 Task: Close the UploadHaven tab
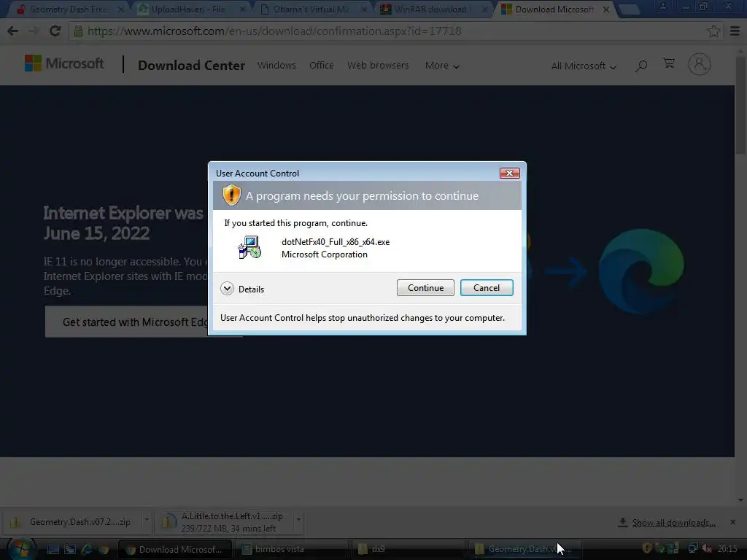[242, 9]
